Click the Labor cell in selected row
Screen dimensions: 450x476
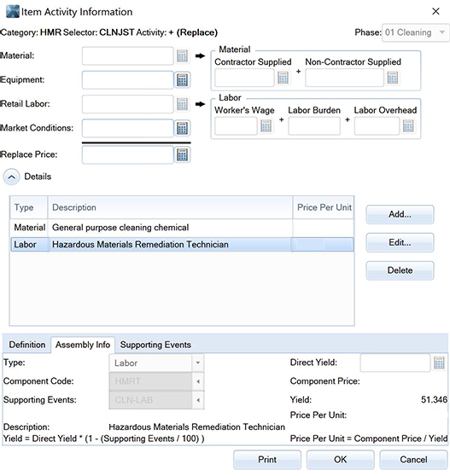pos(29,245)
